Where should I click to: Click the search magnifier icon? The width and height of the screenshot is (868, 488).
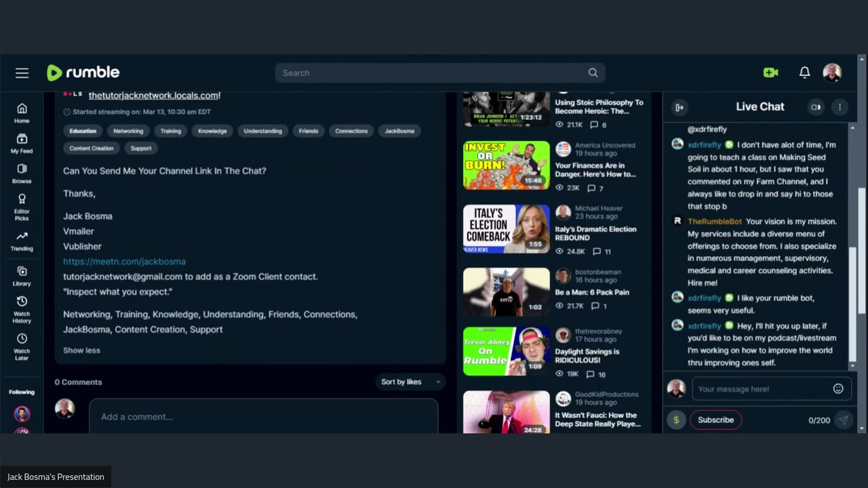[x=593, y=73]
